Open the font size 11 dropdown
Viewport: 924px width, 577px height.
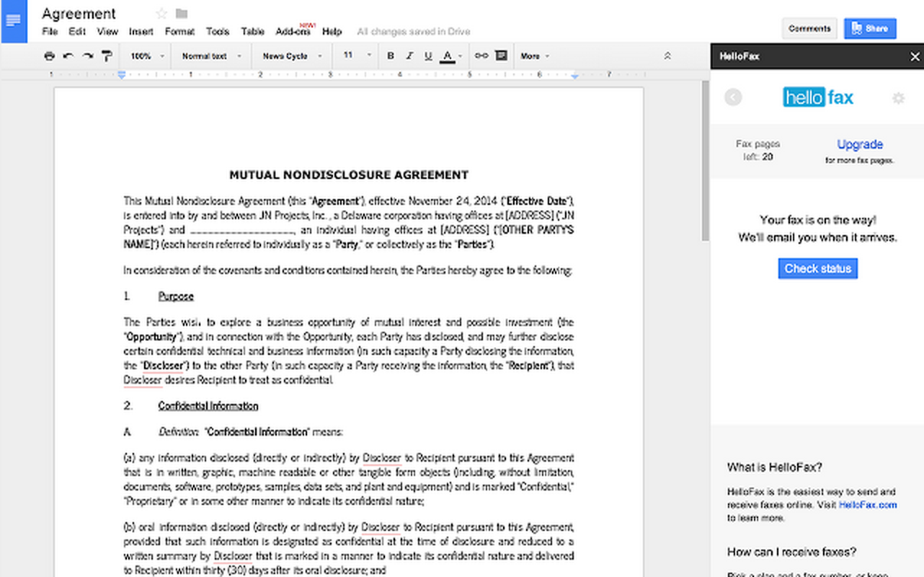[x=357, y=56]
